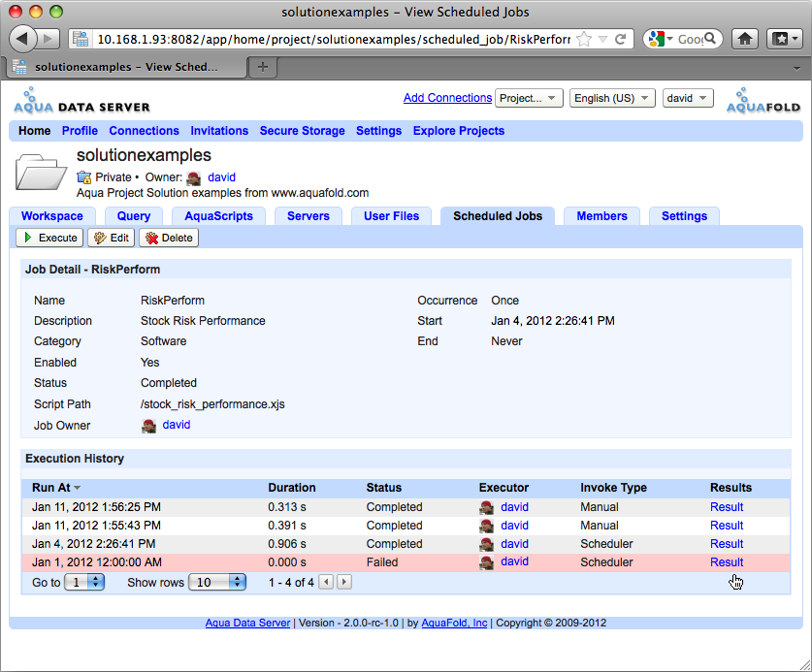Open the Profile navigation link
The height and width of the screenshot is (672, 812).
80,131
